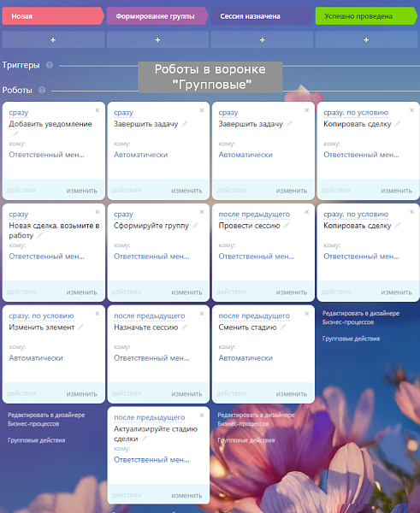Remove the Добавить уведомление robot via its X
Image resolution: width=420 pixels, height=513 pixels.
(x=98, y=110)
